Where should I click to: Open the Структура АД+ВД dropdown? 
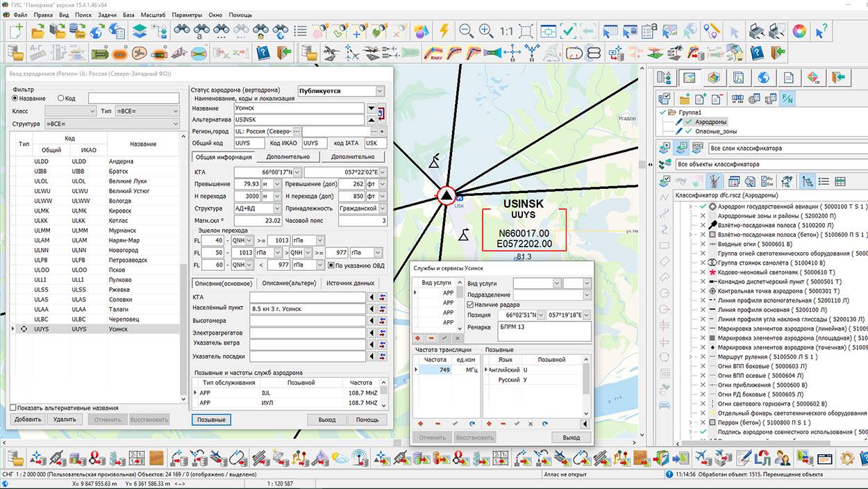click(x=276, y=208)
